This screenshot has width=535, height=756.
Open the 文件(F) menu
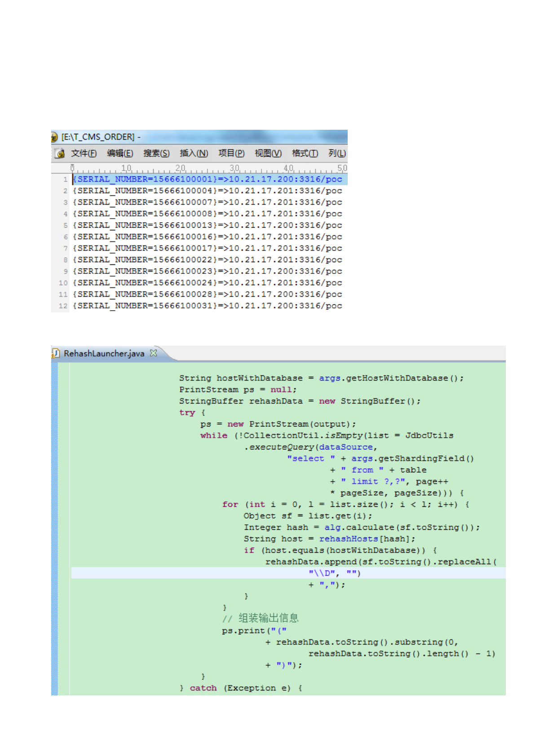point(84,154)
